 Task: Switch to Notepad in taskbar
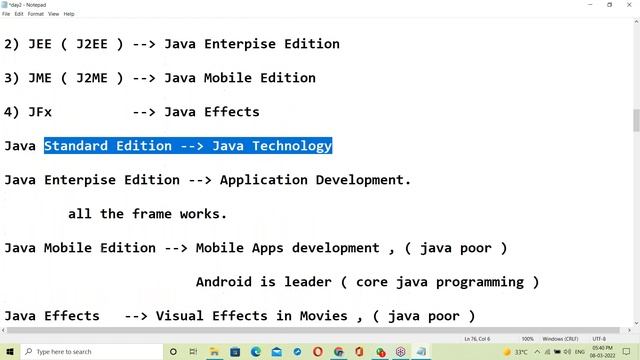coord(421,351)
